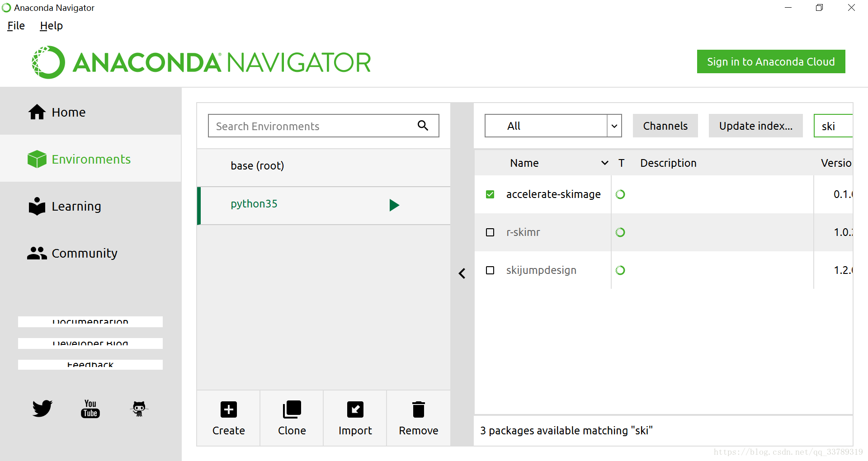868x461 pixels.
Task: Open the Help menu
Action: pos(51,26)
